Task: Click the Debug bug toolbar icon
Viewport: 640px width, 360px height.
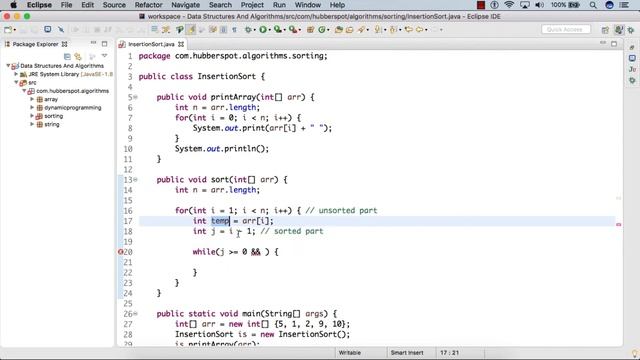Action: coord(248,29)
